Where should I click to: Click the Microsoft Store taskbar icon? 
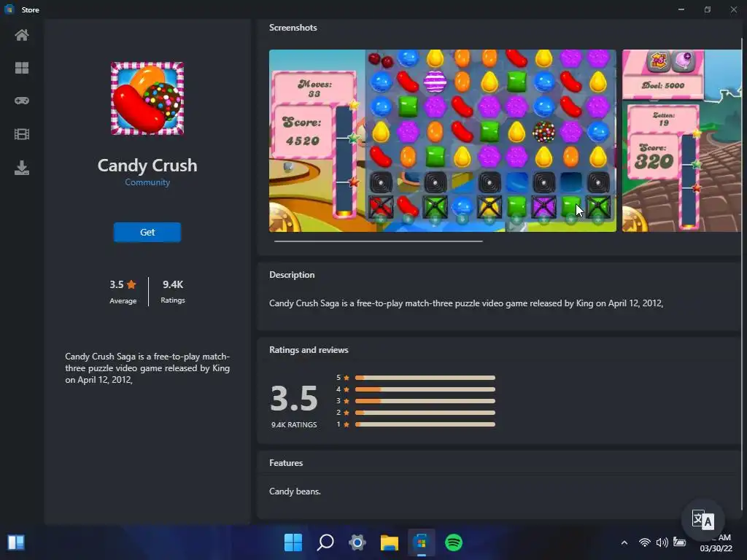(x=421, y=542)
